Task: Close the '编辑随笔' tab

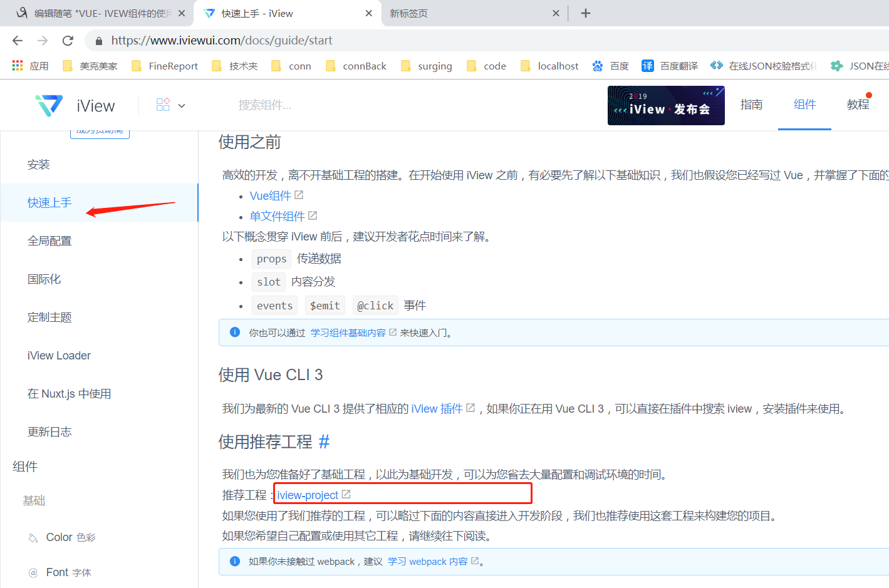Action: pyautogui.click(x=182, y=13)
